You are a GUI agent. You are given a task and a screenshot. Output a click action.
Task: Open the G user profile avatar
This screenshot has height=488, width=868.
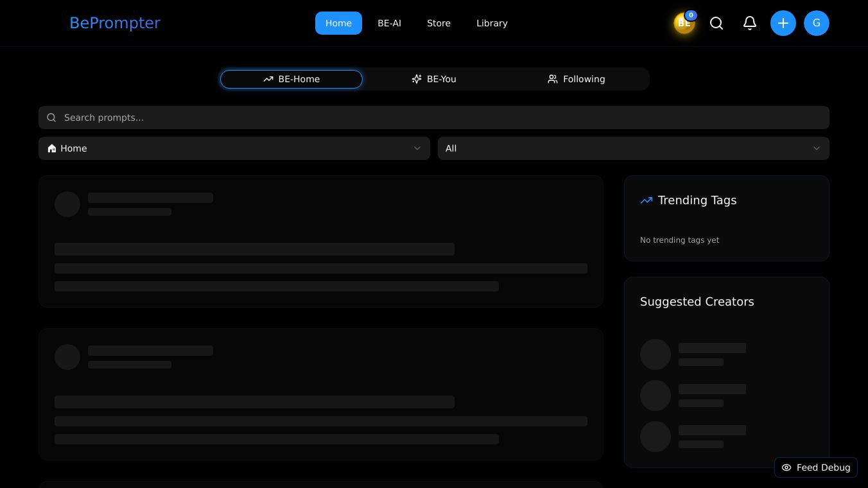pos(817,23)
